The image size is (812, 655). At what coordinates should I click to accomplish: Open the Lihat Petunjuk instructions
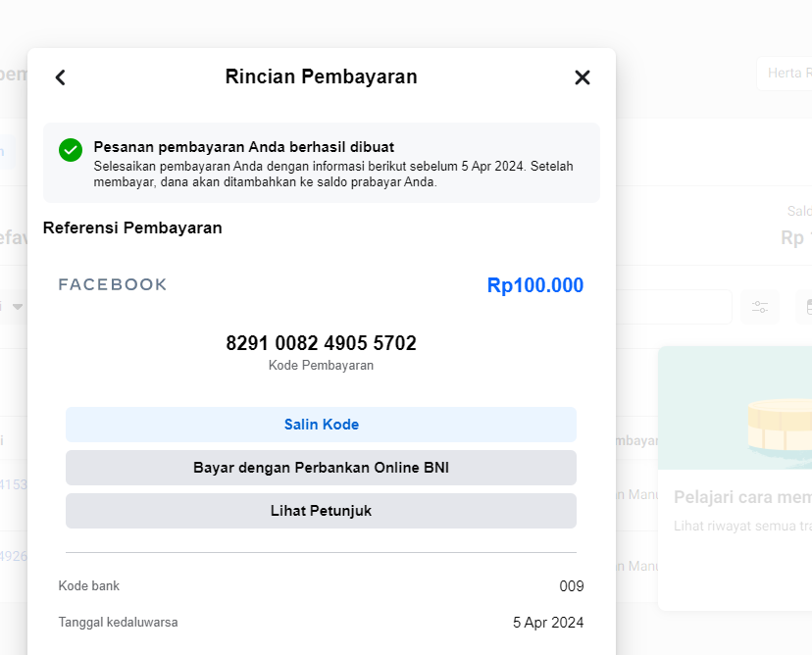point(321,511)
